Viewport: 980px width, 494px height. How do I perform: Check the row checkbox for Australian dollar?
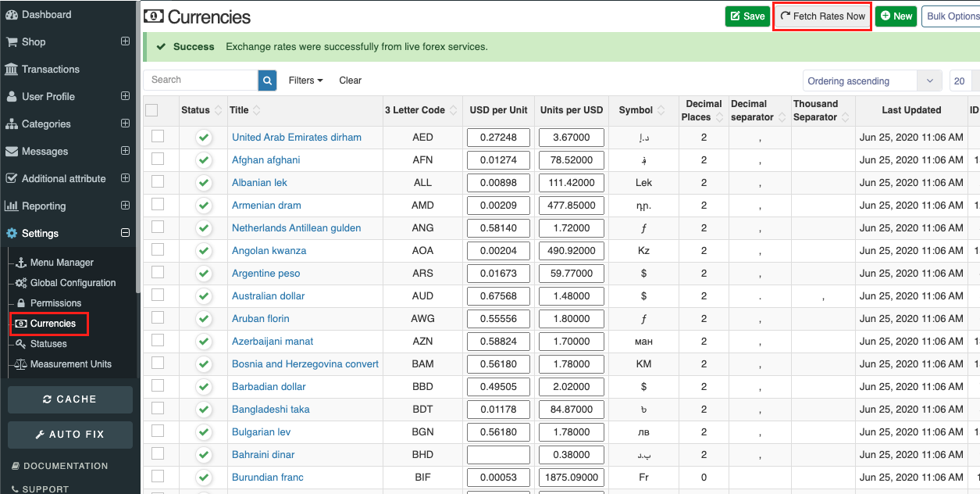click(158, 295)
